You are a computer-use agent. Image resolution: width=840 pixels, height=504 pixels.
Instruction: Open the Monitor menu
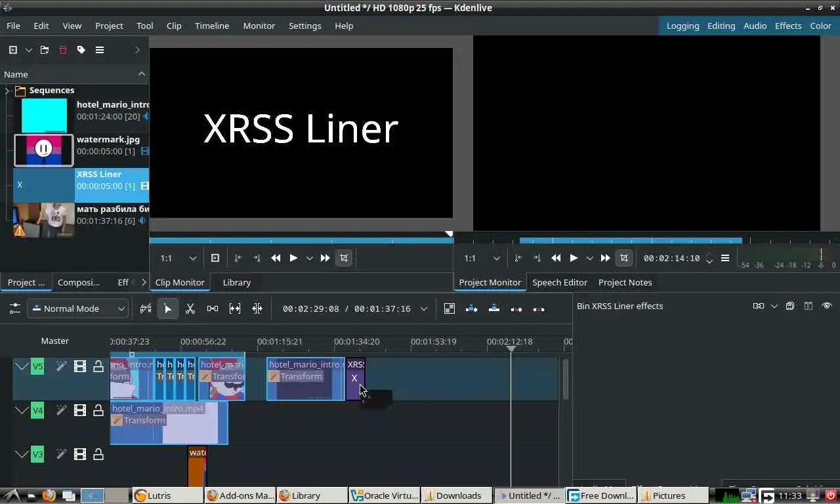(x=259, y=26)
